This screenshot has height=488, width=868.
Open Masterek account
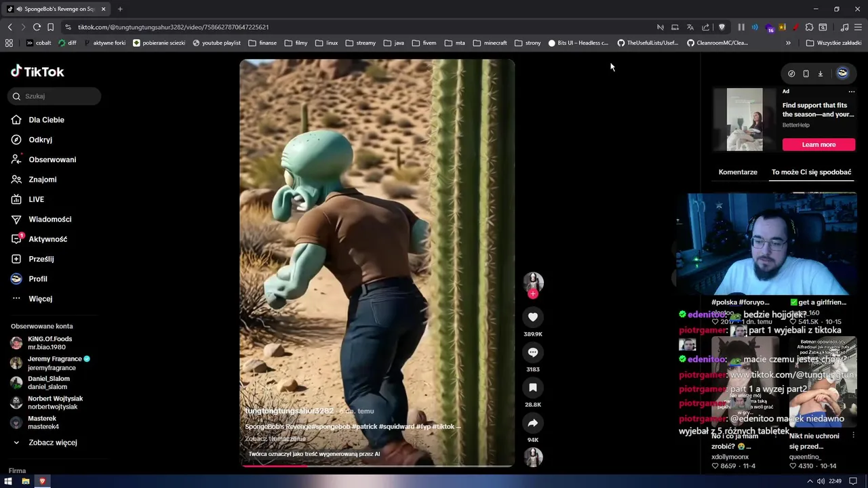(43, 422)
